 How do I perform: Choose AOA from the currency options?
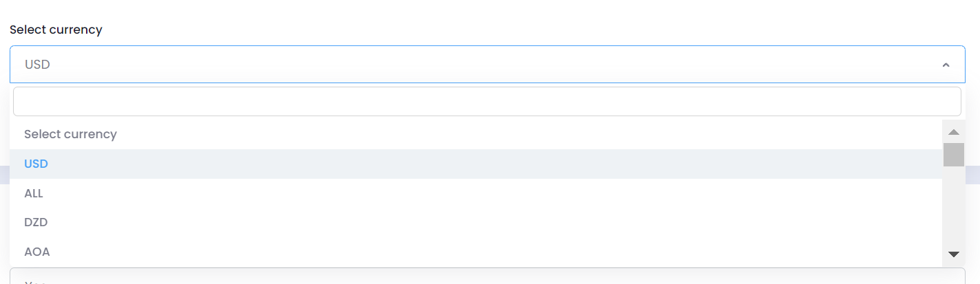point(37,252)
